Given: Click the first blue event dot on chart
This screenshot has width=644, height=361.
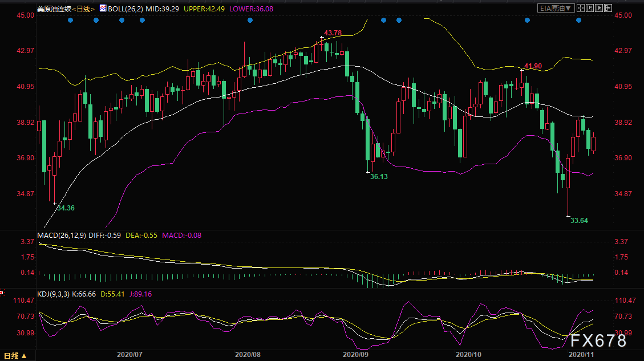Looking at the screenshot, I should point(71,20).
